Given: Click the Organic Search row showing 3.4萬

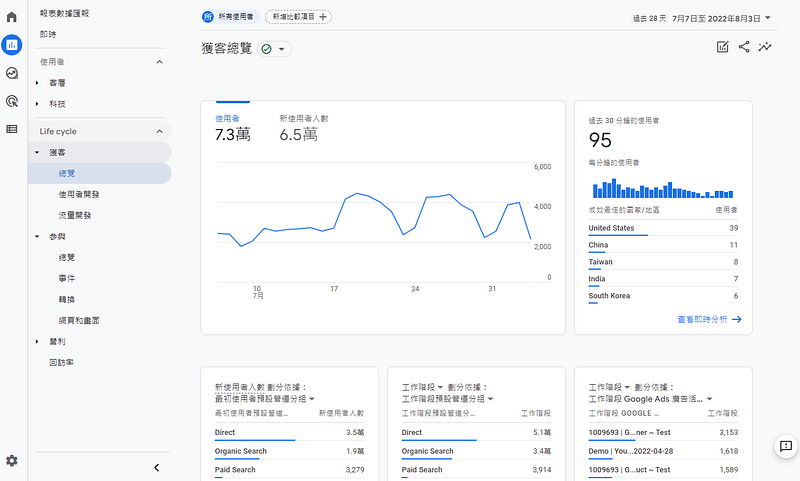Looking at the screenshot, I should pos(476,451).
